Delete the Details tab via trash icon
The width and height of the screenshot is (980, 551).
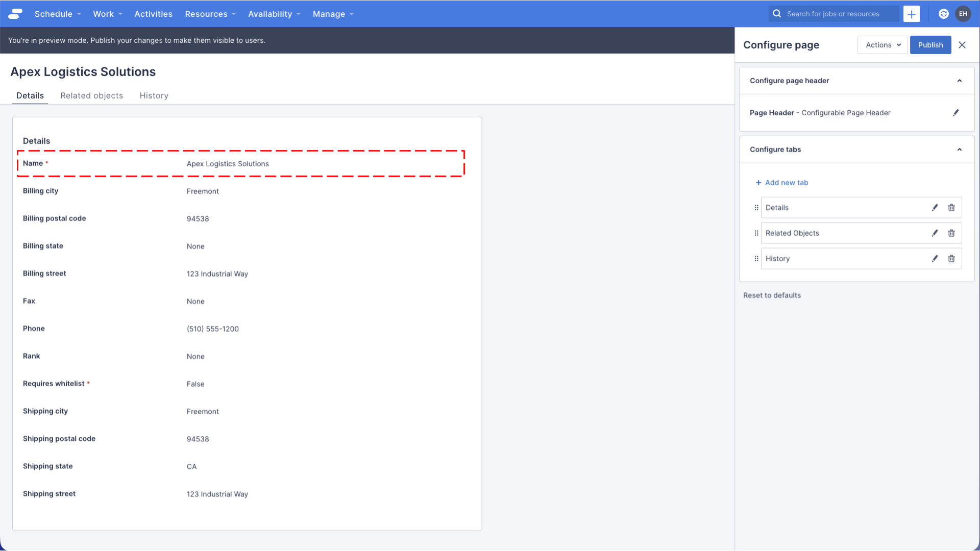coord(951,208)
